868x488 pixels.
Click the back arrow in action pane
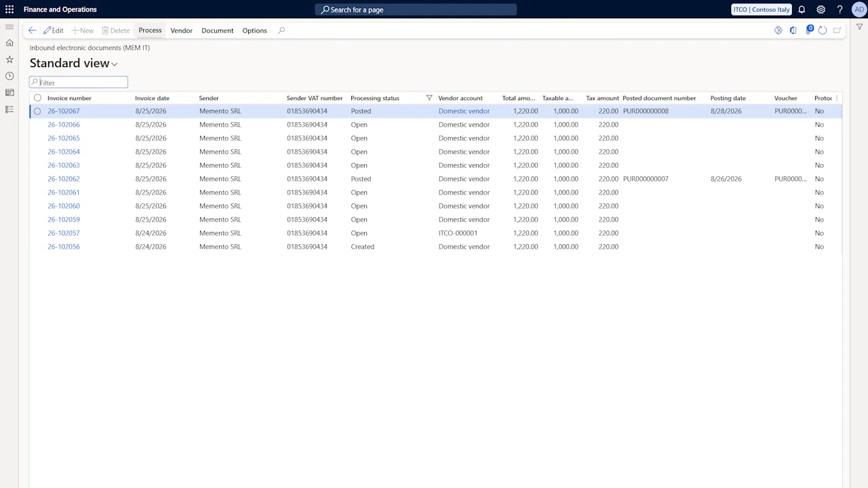click(32, 30)
